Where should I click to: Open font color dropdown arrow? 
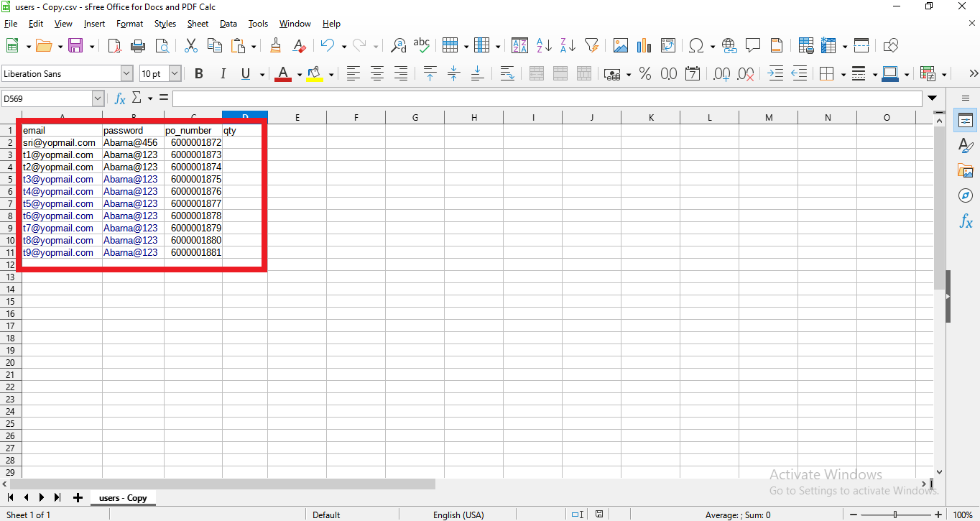tap(300, 73)
